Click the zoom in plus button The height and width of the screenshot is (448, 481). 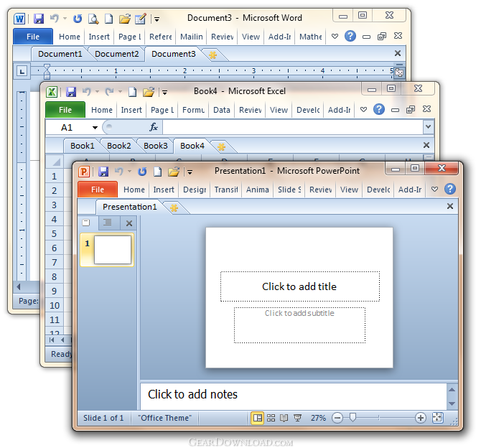pyautogui.click(x=421, y=418)
